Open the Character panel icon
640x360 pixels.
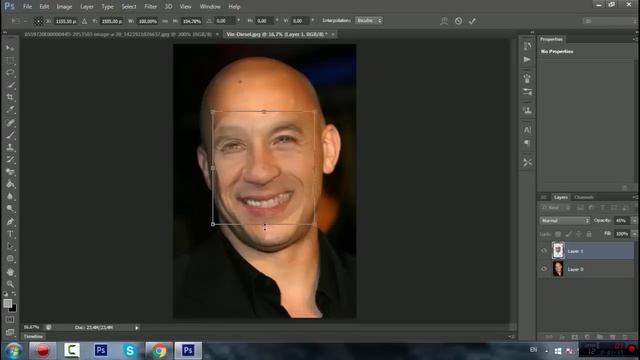[527, 130]
